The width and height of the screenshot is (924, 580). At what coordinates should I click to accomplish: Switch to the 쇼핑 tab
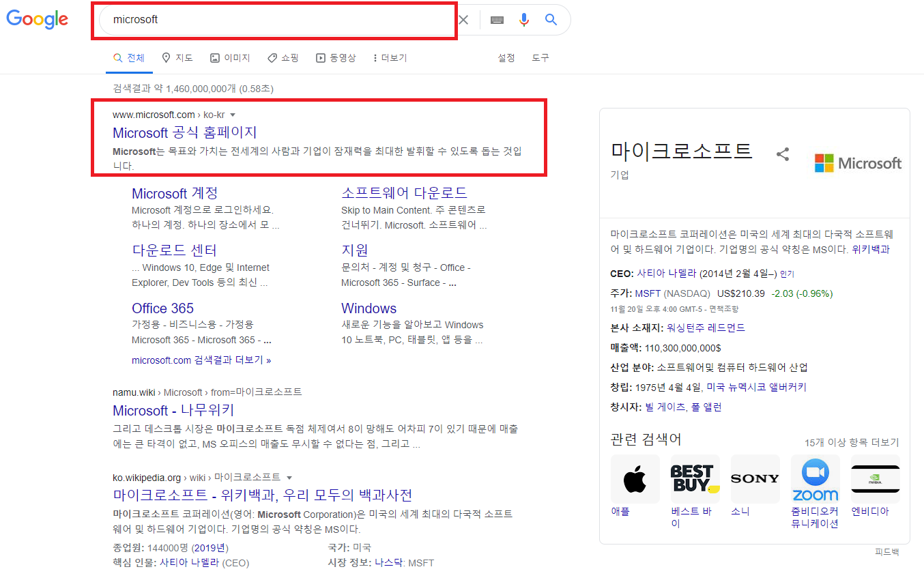[283, 58]
